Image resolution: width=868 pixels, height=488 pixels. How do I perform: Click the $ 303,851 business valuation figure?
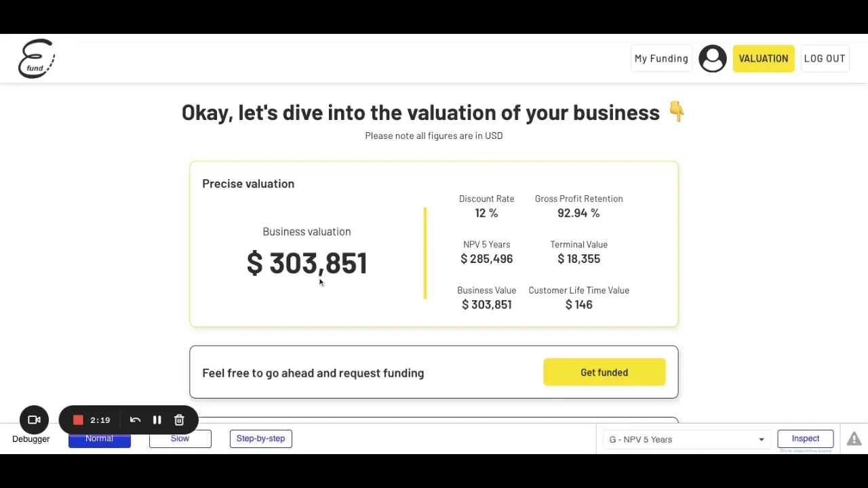(x=307, y=263)
